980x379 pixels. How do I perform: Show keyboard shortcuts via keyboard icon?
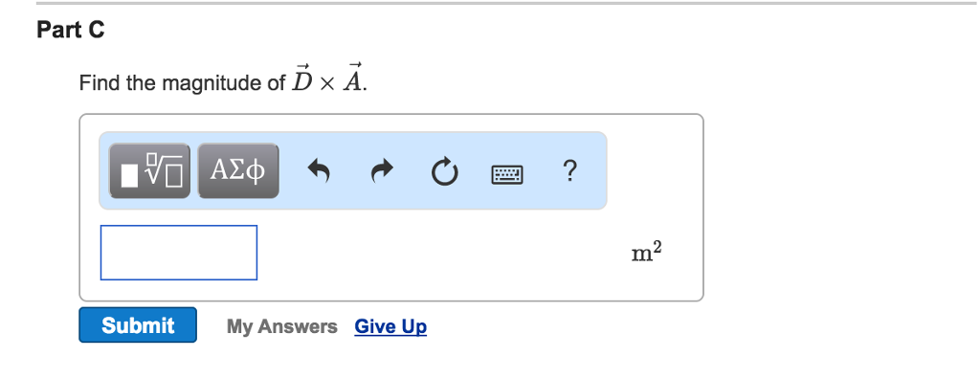pyautogui.click(x=507, y=174)
